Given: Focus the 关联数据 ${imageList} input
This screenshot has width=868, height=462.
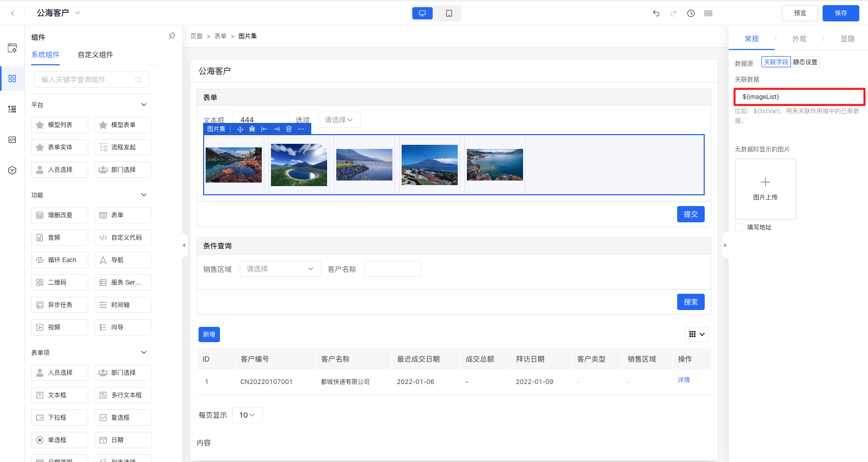Looking at the screenshot, I should (x=800, y=97).
